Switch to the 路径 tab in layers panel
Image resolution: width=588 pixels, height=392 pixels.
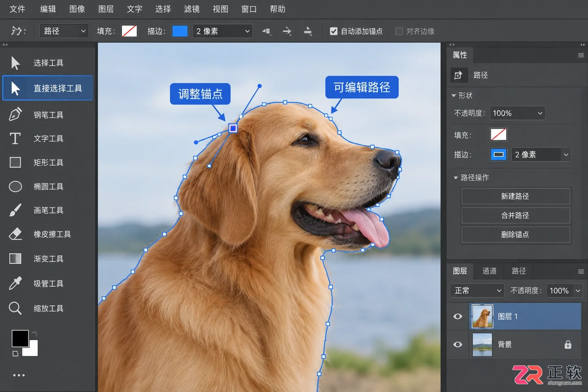pos(519,271)
